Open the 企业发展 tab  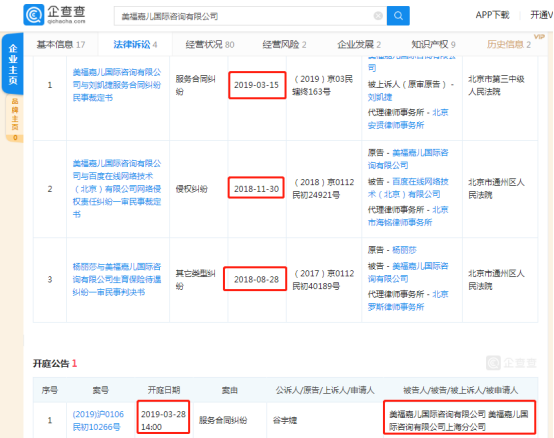tap(359, 45)
